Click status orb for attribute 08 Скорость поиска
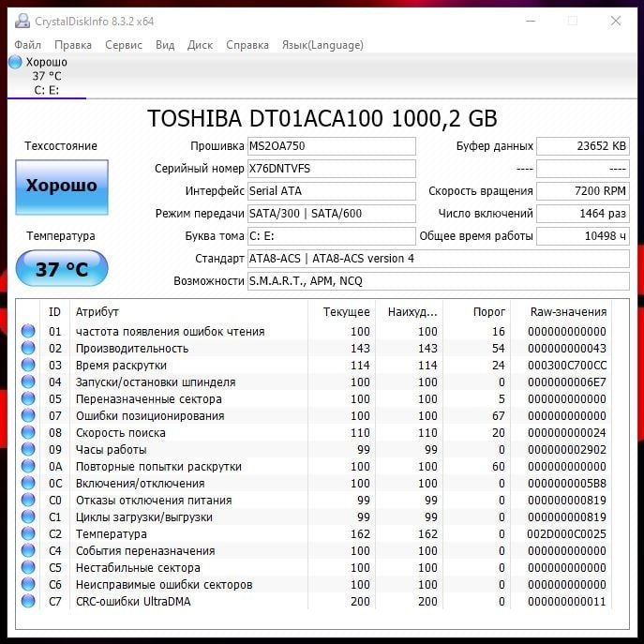The image size is (644, 644). click(x=28, y=432)
